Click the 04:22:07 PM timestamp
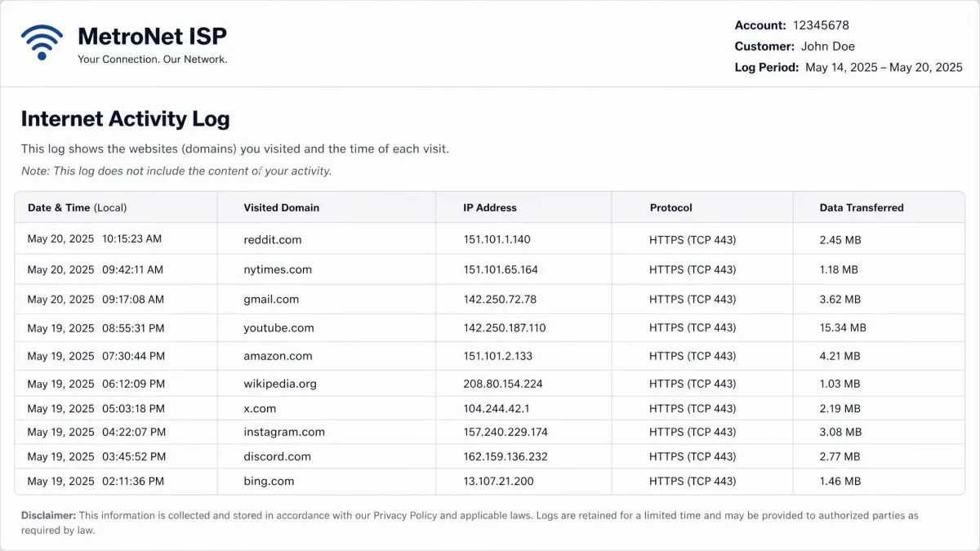The height and width of the screenshot is (551, 980). pos(133,432)
